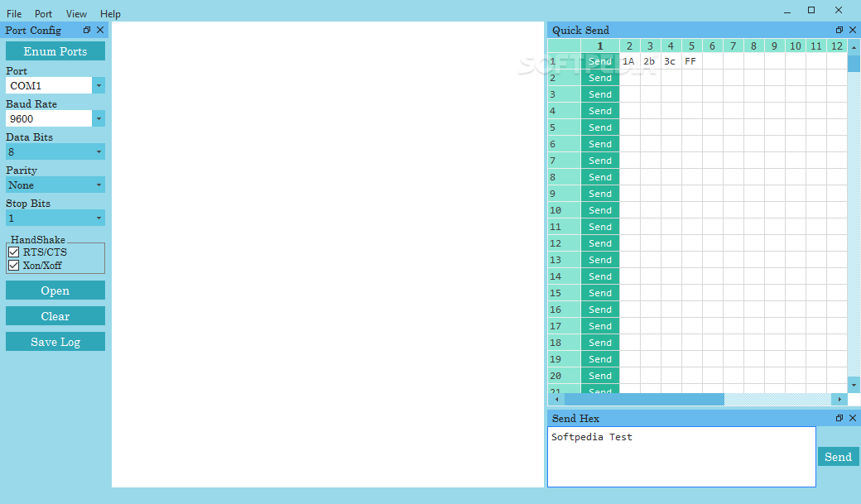This screenshot has width=861, height=504.
Task: Open the Help menu
Action: tap(110, 14)
